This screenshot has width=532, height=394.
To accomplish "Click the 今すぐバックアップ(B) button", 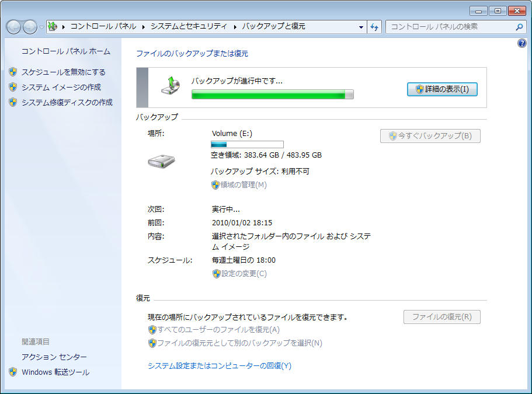I will pos(430,136).
